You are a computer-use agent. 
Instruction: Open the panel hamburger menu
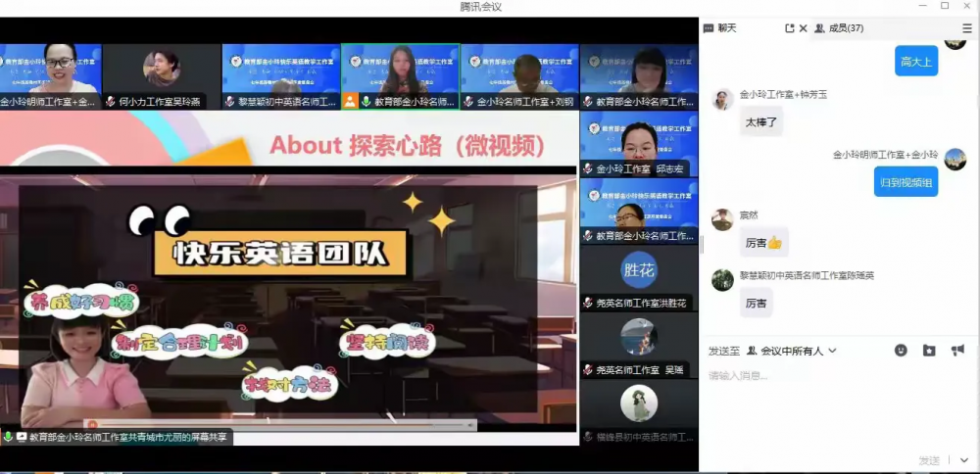point(967,28)
